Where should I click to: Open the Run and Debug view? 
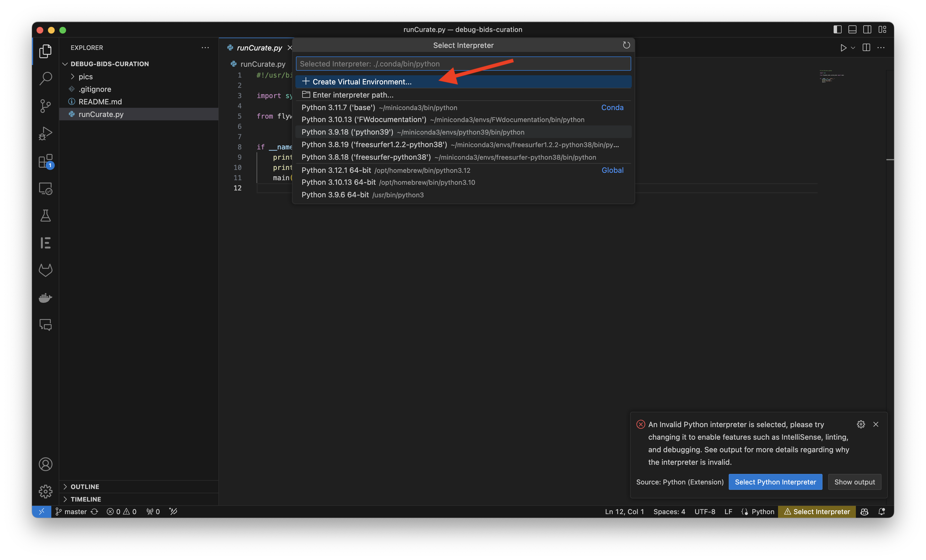point(46,133)
